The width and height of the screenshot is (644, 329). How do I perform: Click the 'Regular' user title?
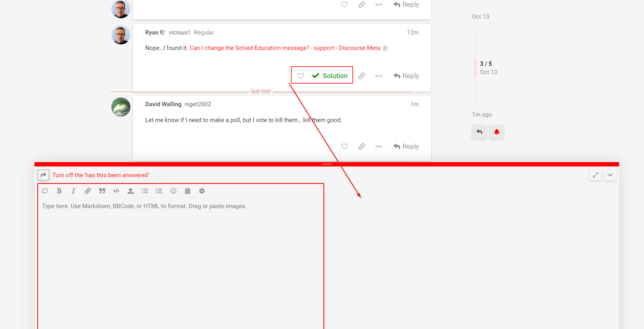(204, 33)
